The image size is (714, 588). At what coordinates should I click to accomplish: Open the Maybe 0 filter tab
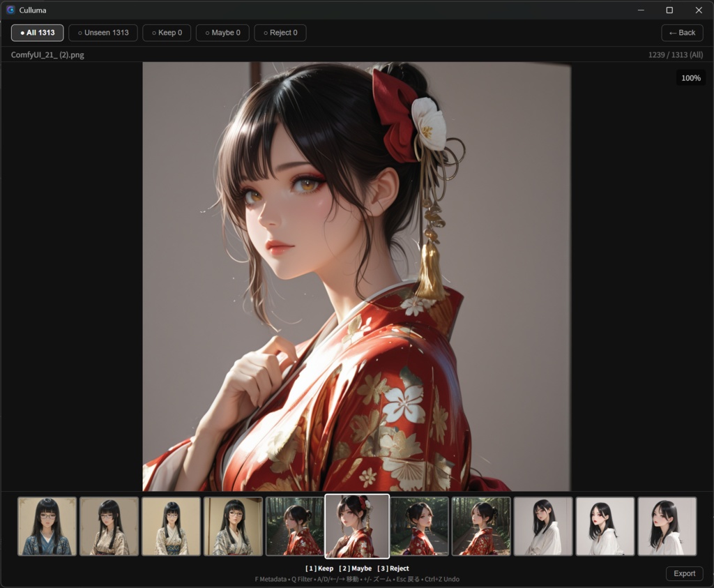point(222,33)
